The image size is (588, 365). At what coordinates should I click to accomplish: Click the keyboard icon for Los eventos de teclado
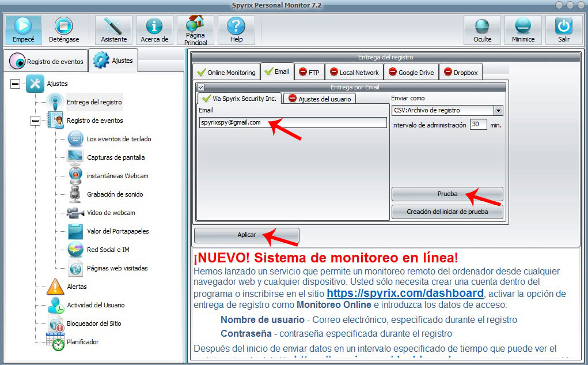pyautogui.click(x=75, y=138)
